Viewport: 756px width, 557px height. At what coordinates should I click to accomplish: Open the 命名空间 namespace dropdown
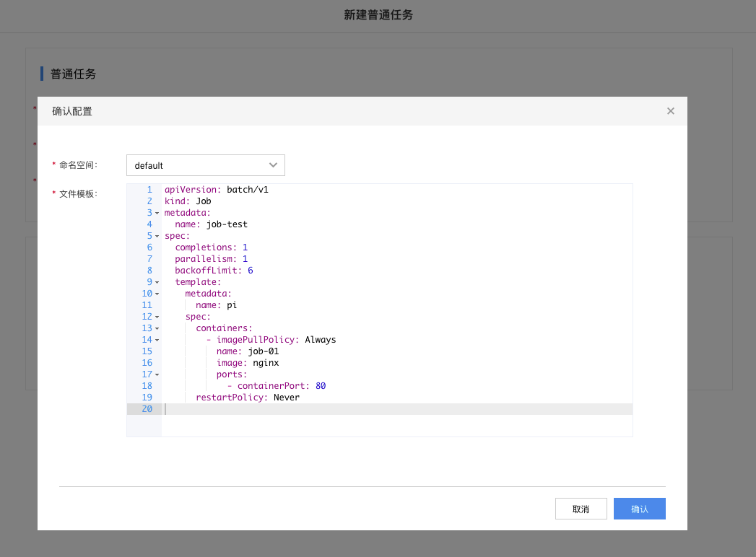point(205,165)
